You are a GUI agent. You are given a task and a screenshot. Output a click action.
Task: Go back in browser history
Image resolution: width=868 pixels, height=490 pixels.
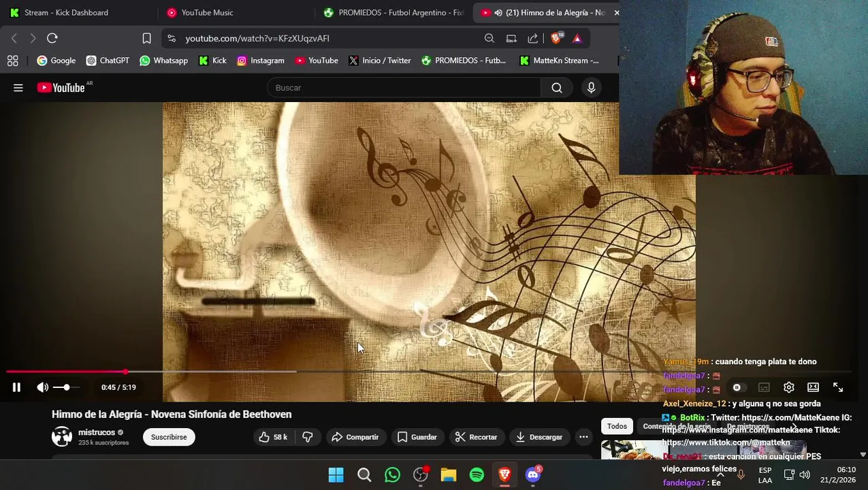click(14, 38)
